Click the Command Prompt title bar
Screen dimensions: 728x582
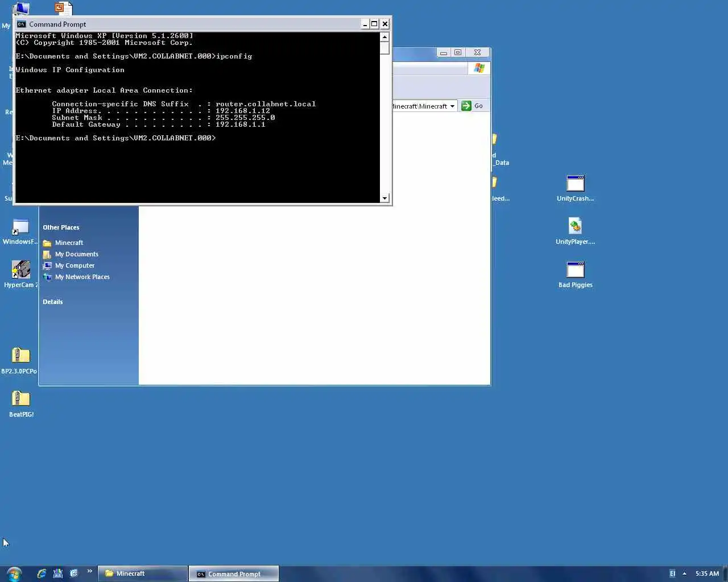pos(193,24)
